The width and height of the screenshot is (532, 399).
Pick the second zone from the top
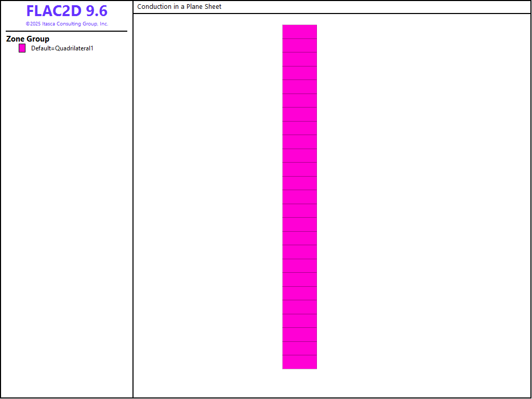point(299,46)
